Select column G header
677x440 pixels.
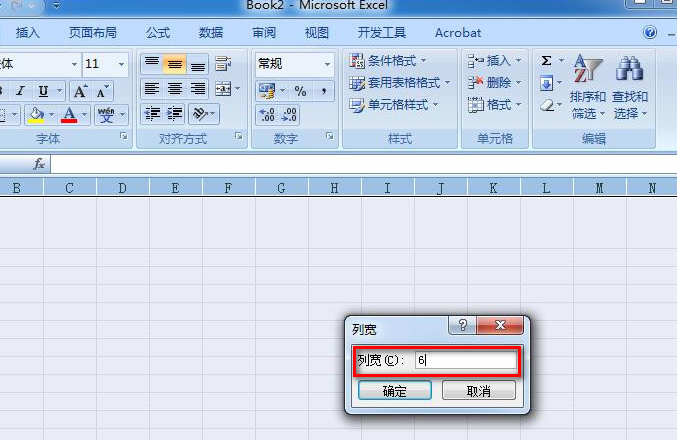(x=282, y=188)
